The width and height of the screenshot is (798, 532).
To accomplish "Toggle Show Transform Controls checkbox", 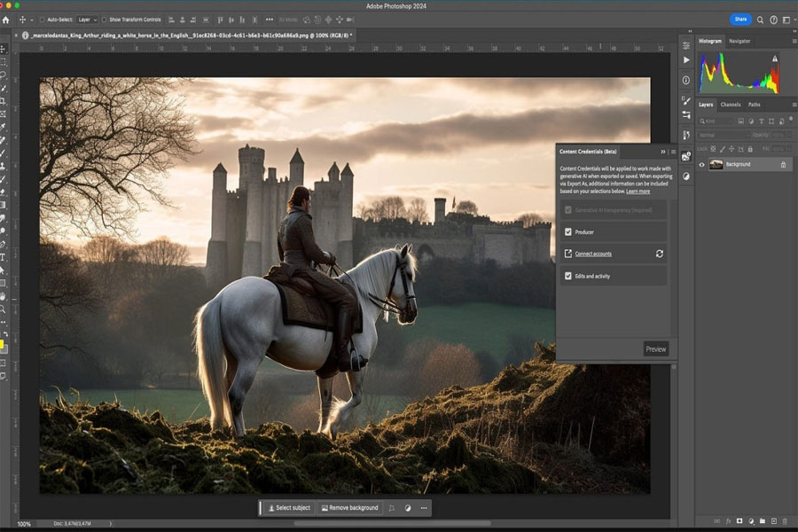I will click(105, 20).
